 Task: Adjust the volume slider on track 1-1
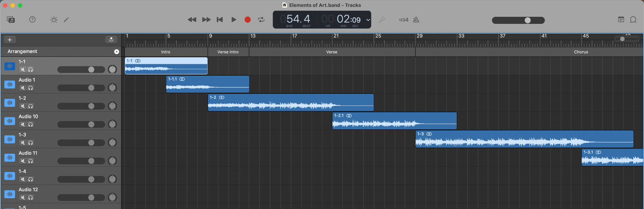point(81,70)
